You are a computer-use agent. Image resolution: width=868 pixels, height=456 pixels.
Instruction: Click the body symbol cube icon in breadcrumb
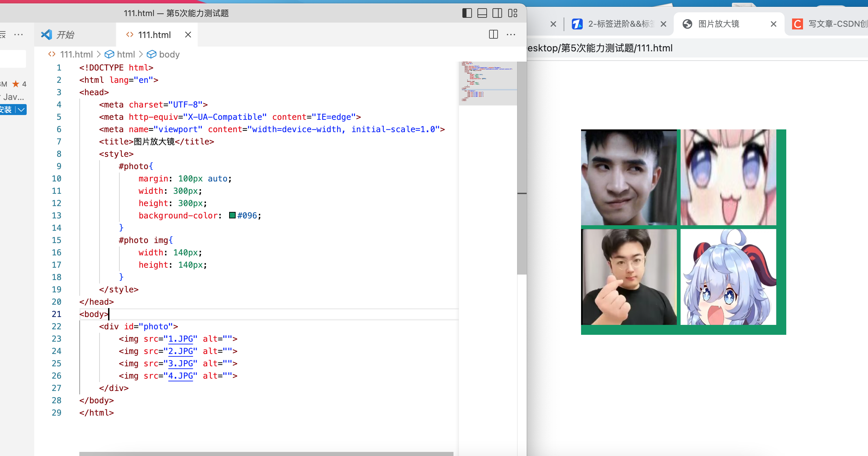pos(152,54)
